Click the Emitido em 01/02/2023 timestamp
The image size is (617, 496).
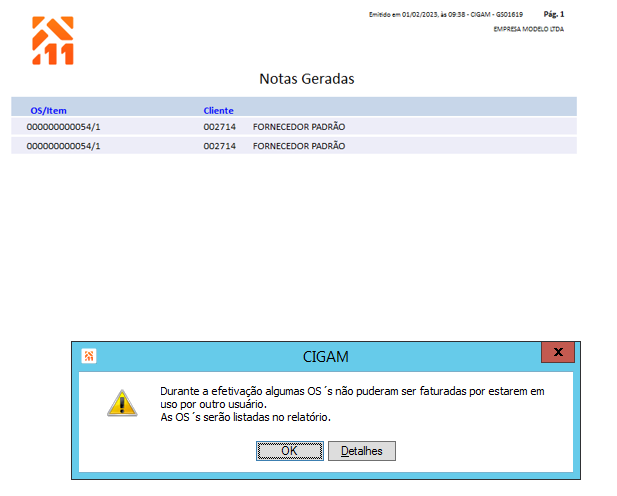click(x=446, y=15)
